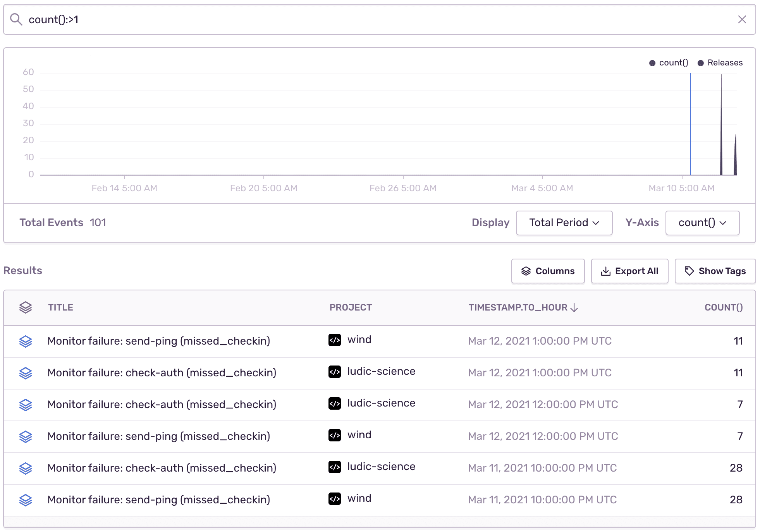Open the Columns editor button
This screenshot has height=532, width=760.
click(x=548, y=271)
